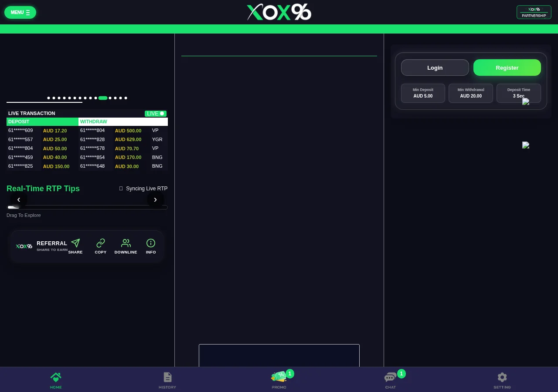Click deposit amount AUD 150.00
The image size is (558, 392).
click(x=56, y=166)
